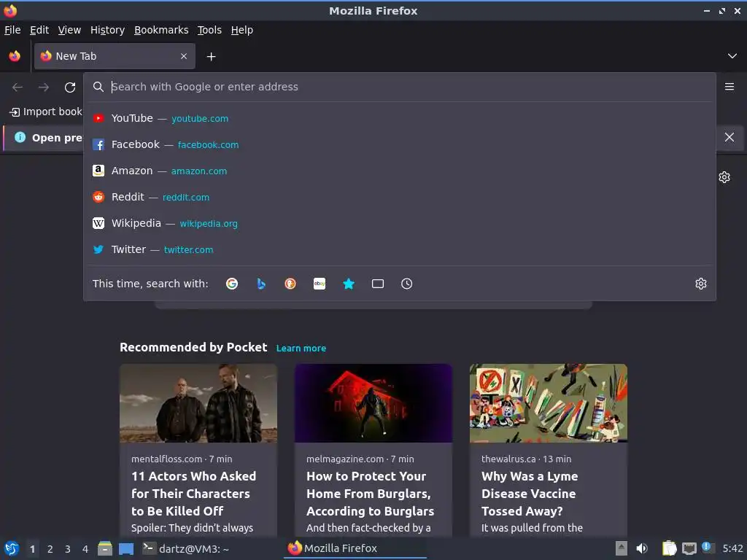The height and width of the screenshot is (560, 747).
Task: Select Twitter suggestion twitter.com
Action: (x=400, y=249)
